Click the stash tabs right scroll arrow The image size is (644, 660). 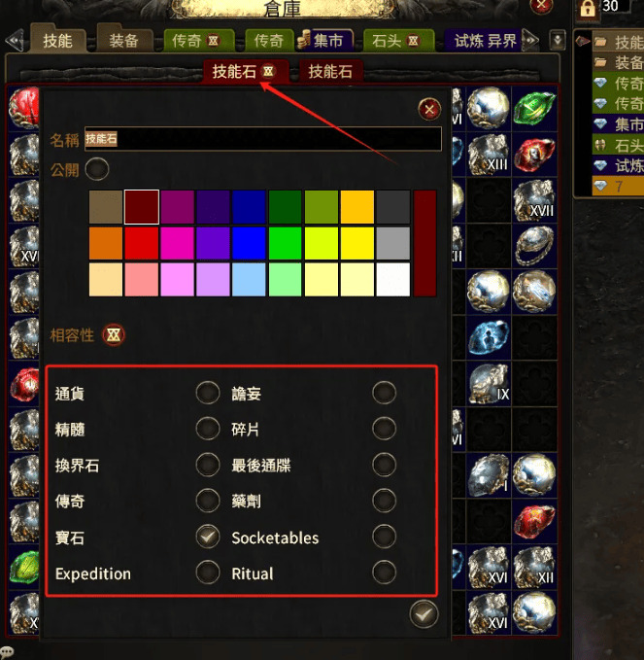[530, 41]
